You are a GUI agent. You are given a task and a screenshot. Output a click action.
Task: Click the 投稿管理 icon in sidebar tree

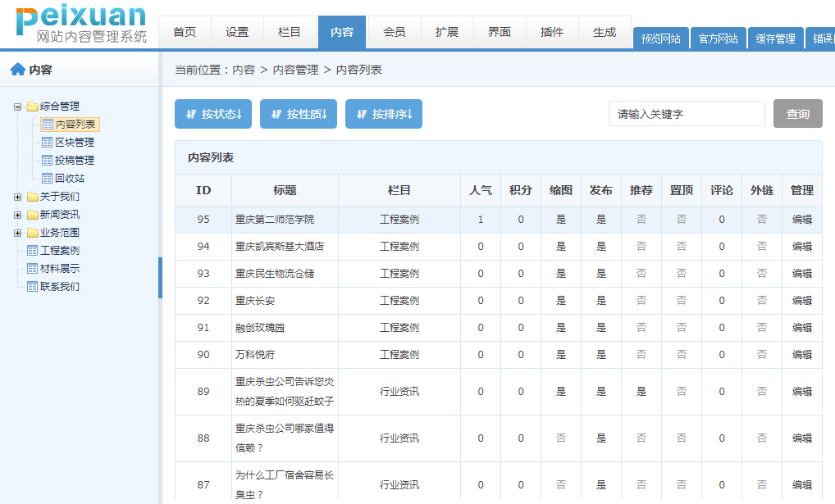[48, 161]
